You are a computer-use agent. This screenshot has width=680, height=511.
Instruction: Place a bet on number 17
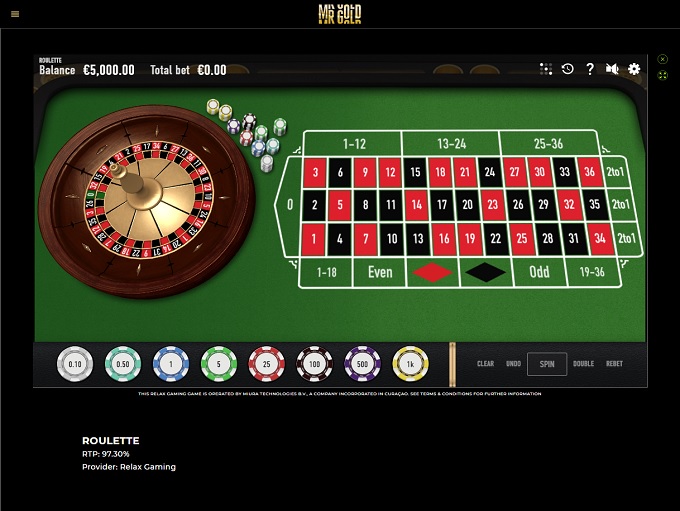(x=442, y=204)
